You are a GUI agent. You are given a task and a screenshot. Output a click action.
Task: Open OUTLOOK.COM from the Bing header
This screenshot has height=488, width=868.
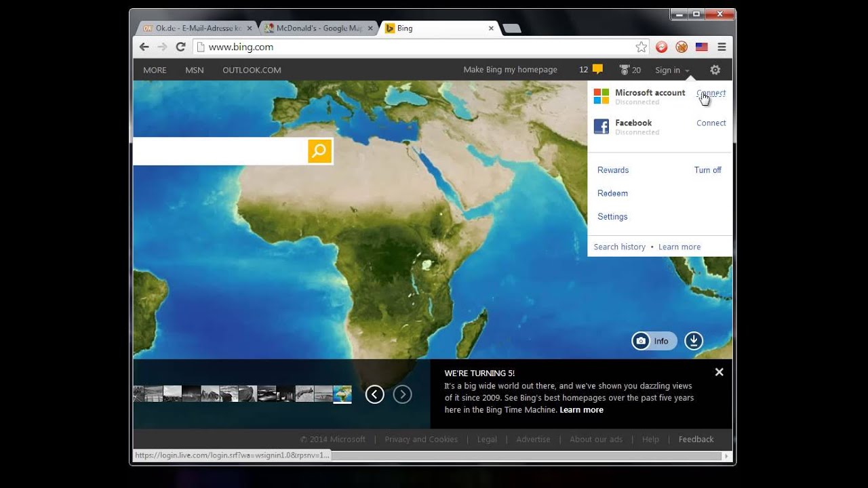coord(252,70)
